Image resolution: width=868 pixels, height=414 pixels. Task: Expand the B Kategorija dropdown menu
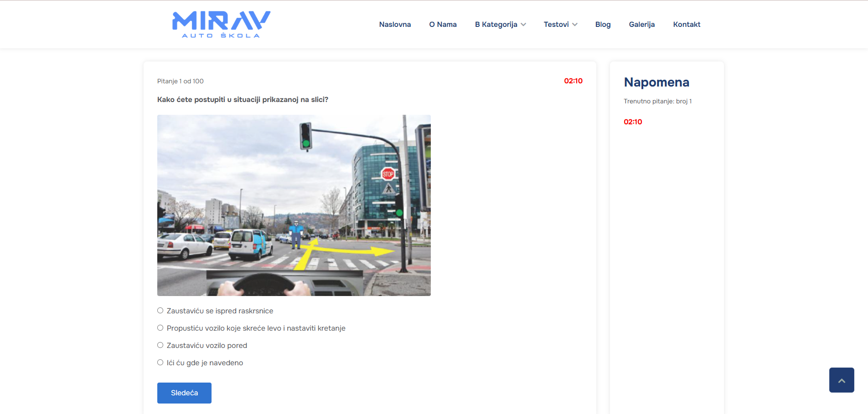click(496, 25)
